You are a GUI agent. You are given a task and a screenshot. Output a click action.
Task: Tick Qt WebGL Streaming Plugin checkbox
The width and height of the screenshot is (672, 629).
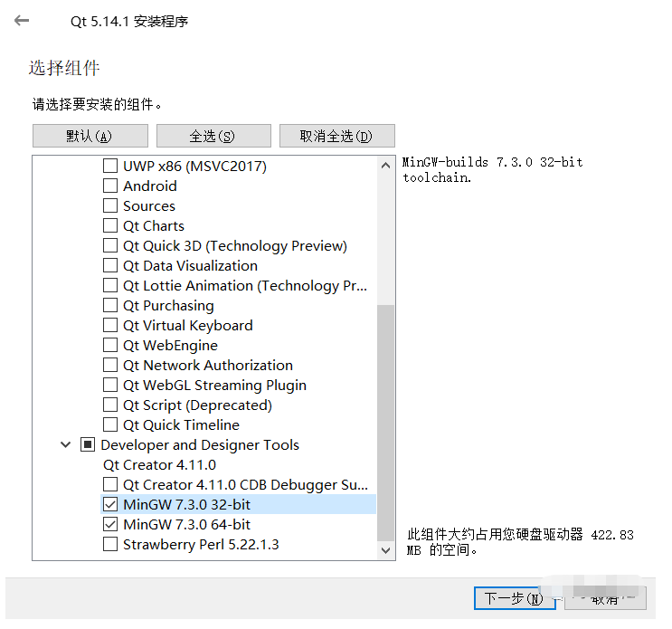tap(110, 385)
